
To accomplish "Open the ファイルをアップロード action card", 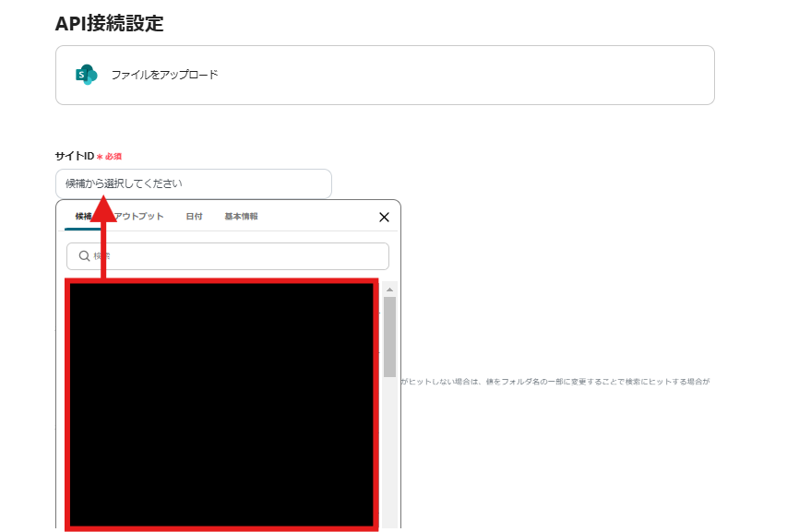I will [x=385, y=76].
